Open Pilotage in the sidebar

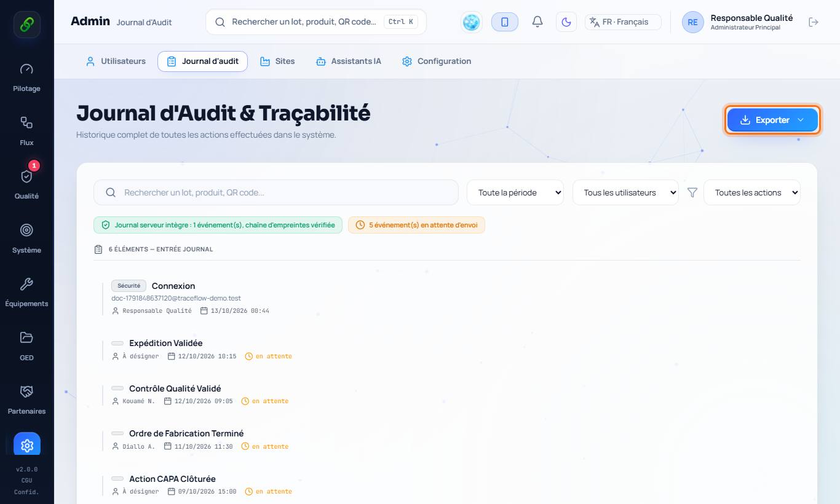pos(26,77)
